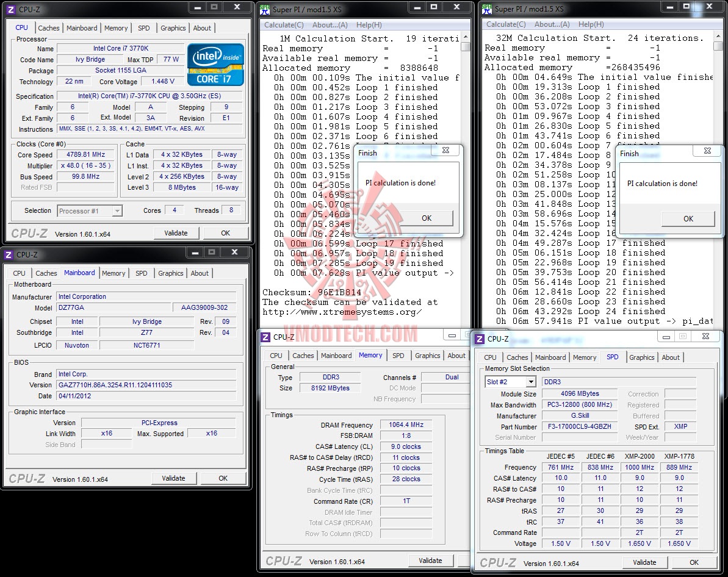Open the Slot #2 memory slot dropdown
The image size is (728, 577).
531,382
